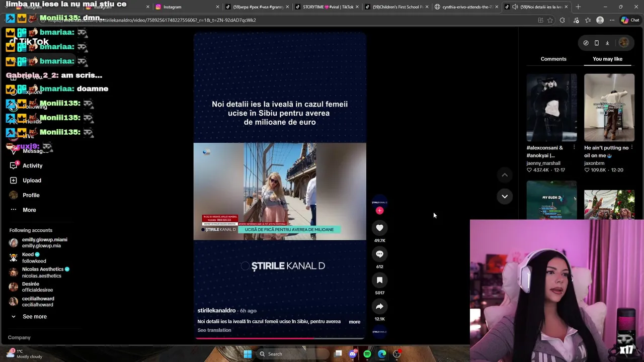Switch to the STORYTIME TikTok tab
Viewport: 644px width, 362px height.
click(326, 7)
